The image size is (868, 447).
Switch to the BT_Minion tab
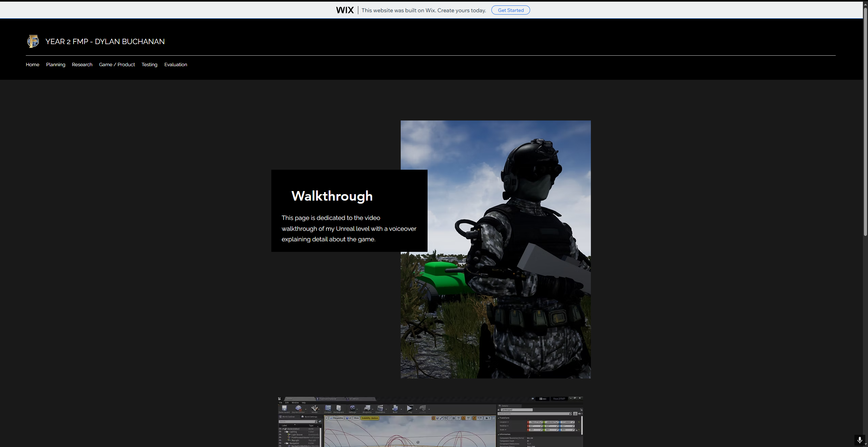(x=360, y=399)
